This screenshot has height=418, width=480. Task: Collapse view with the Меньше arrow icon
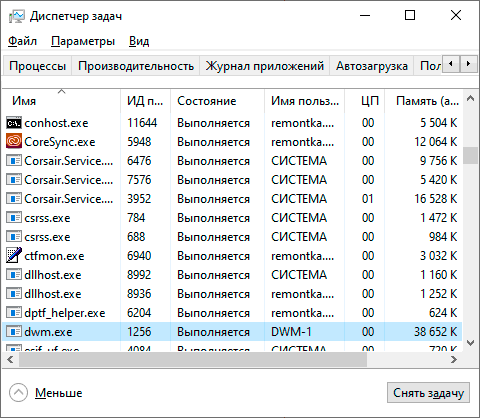[18, 393]
